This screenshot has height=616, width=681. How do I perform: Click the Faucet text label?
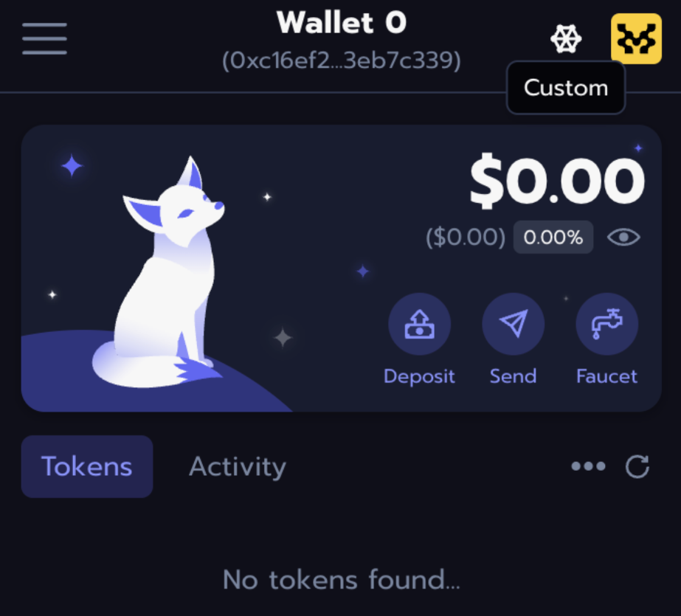[x=606, y=376]
